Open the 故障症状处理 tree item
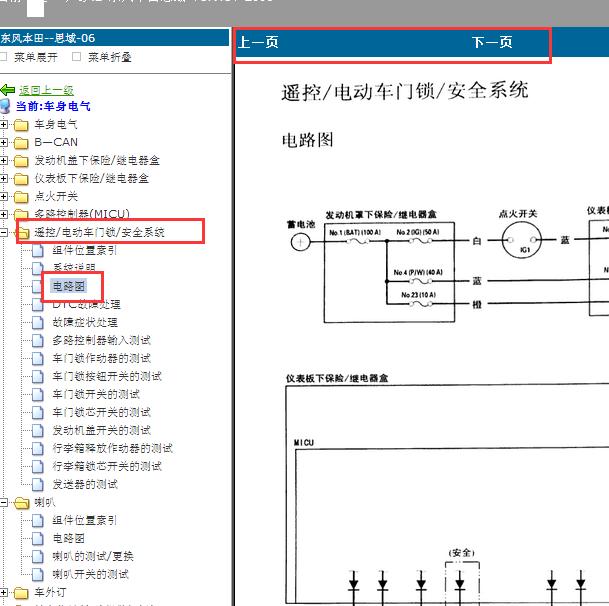609x606 pixels. coord(85,322)
